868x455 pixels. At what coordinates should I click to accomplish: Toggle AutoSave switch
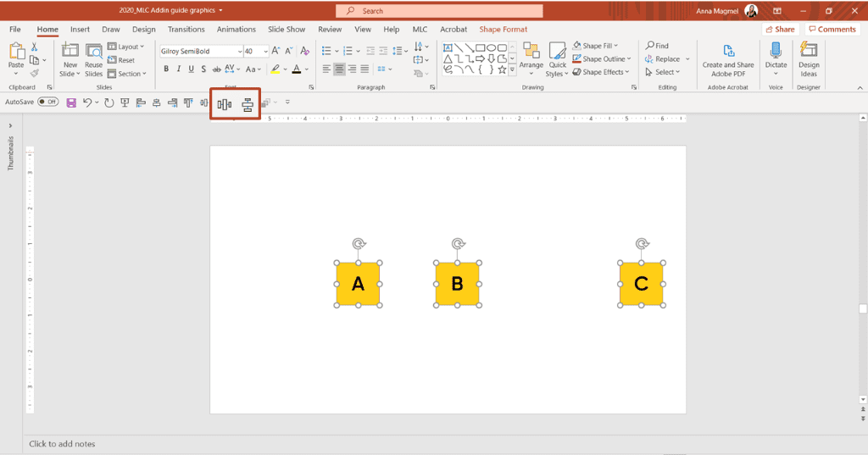click(48, 102)
